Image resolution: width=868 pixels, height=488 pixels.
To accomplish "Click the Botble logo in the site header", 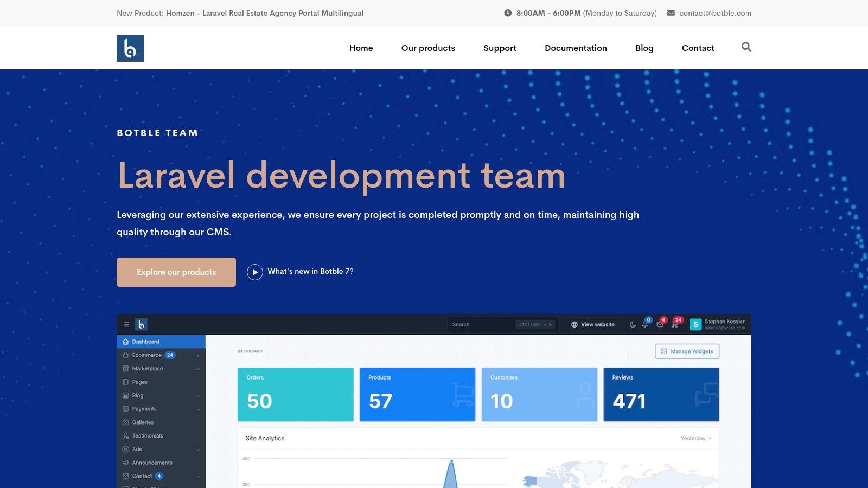I will pos(130,48).
